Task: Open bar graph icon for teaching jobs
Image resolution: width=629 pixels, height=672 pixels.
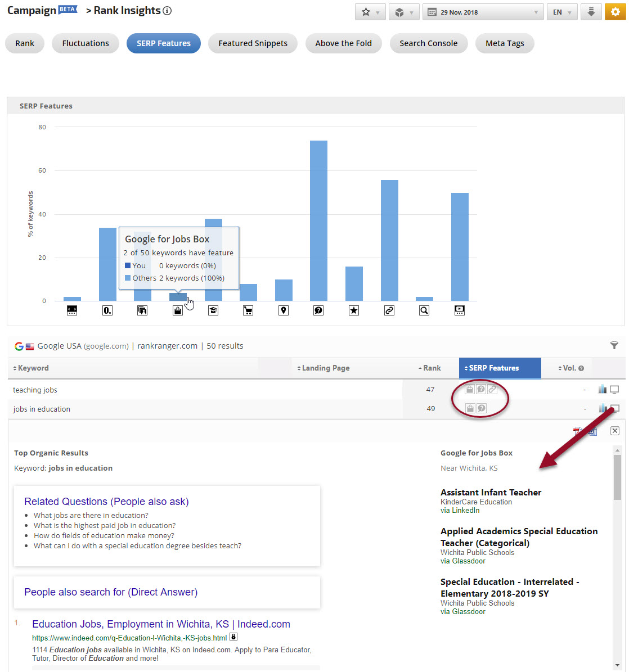Action: [x=603, y=389]
